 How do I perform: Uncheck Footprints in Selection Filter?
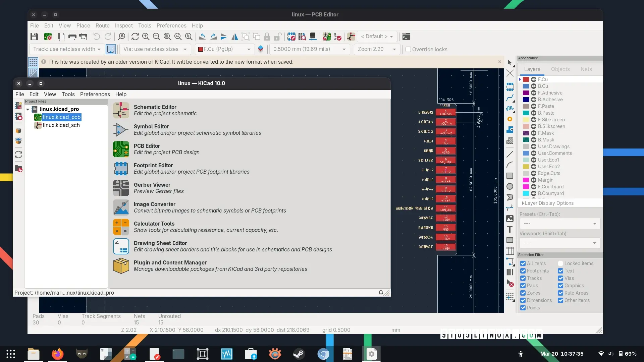(x=523, y=271)
